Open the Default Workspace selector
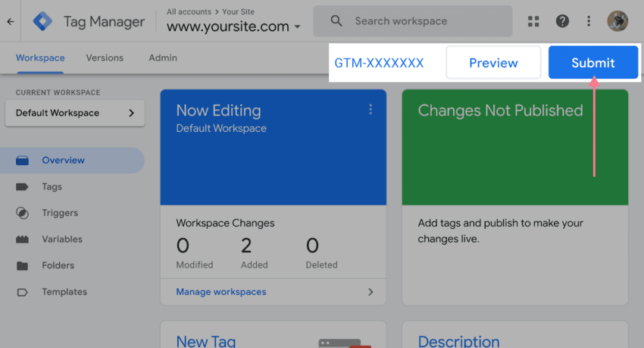This screenshot has width=644, height=348. point(74,113)
